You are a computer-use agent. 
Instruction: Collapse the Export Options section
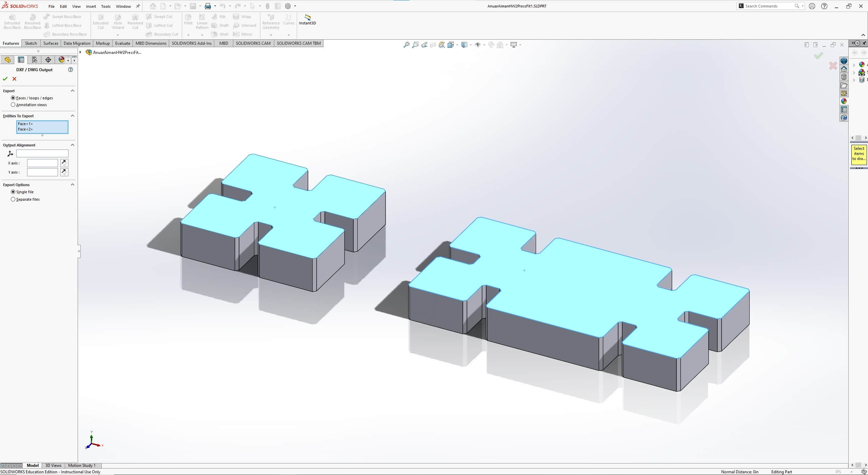[73, 184]
